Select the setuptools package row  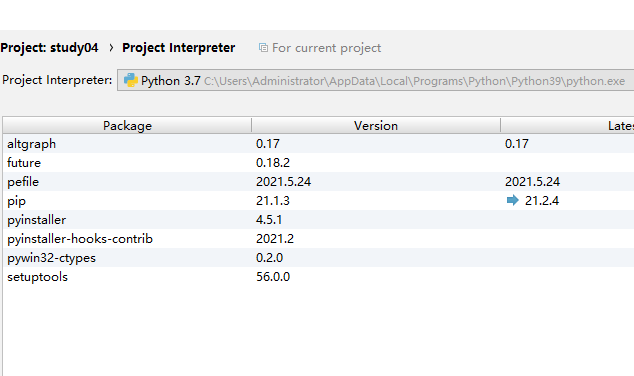pos(319,277)
